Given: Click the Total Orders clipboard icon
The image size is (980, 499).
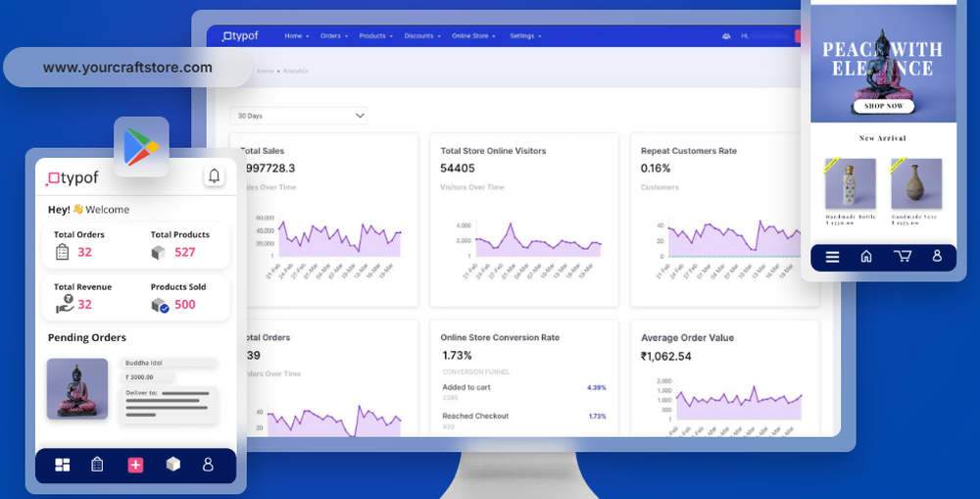Looking at the screenshot, I should tap(63, 252).
